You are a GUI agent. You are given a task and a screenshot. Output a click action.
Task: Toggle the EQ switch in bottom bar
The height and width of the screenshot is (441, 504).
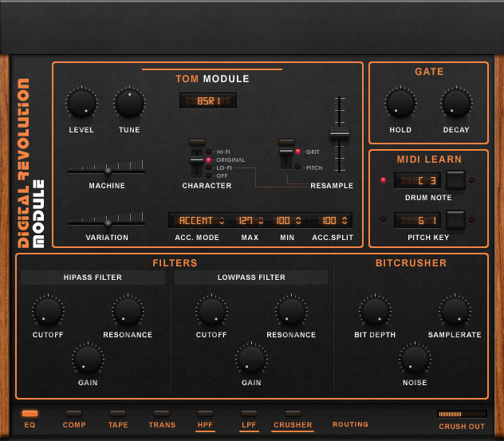point(30,414)
